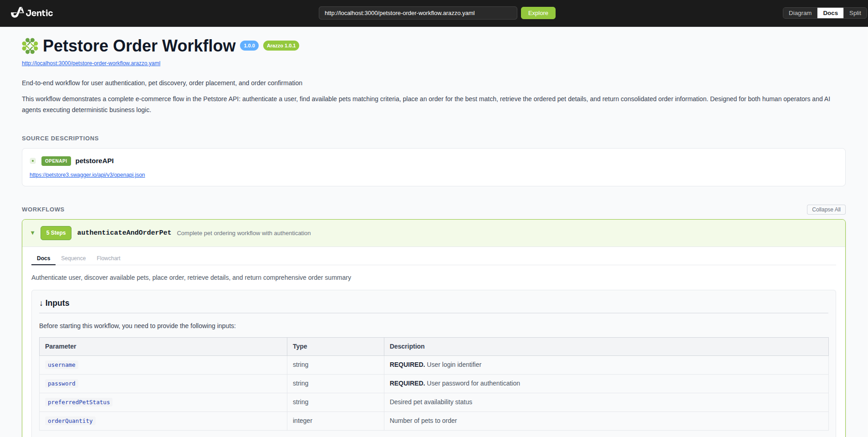Click the 5 Steps badge

pos(56,233)
